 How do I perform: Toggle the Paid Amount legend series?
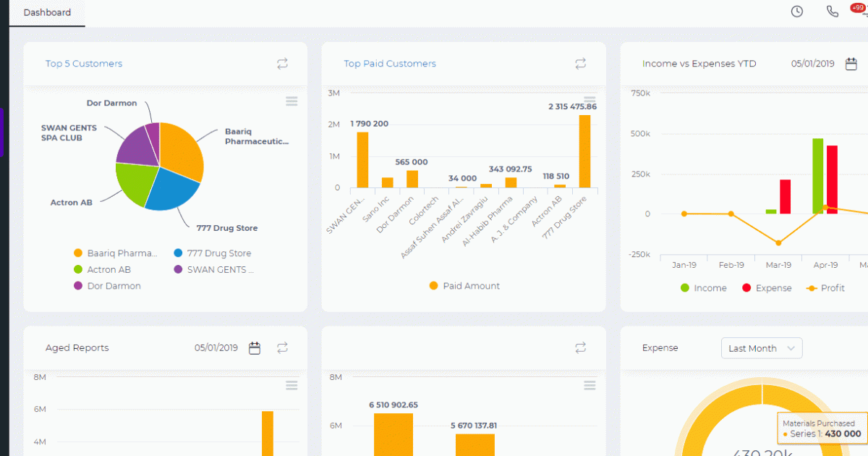click(464, 286)
